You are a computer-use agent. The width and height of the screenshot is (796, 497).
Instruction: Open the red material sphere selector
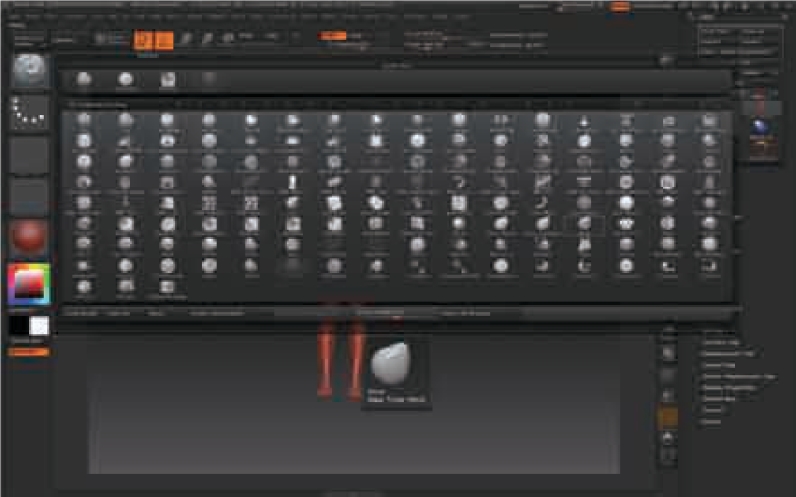pos(29,238)
